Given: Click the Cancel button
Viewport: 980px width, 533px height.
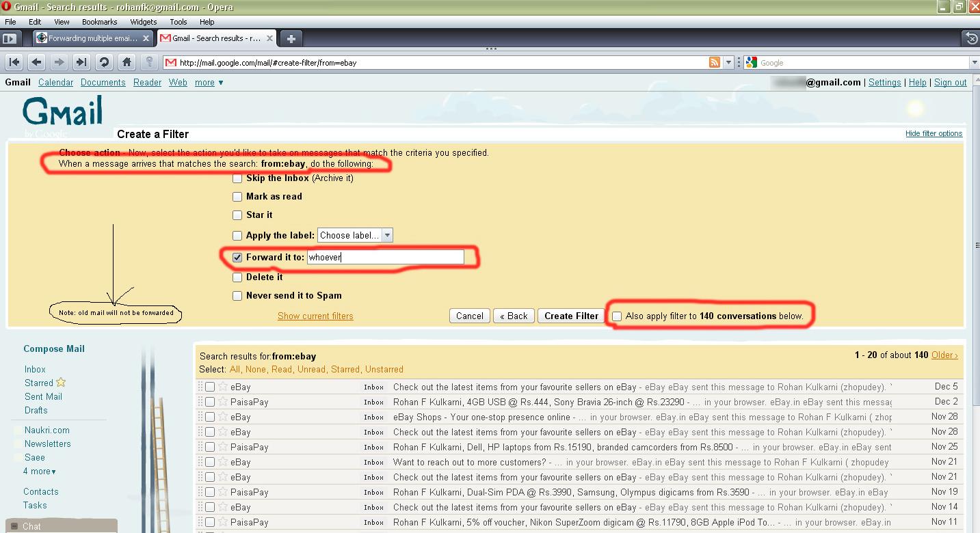Looking at the screenshot, I should click(470, 316).
